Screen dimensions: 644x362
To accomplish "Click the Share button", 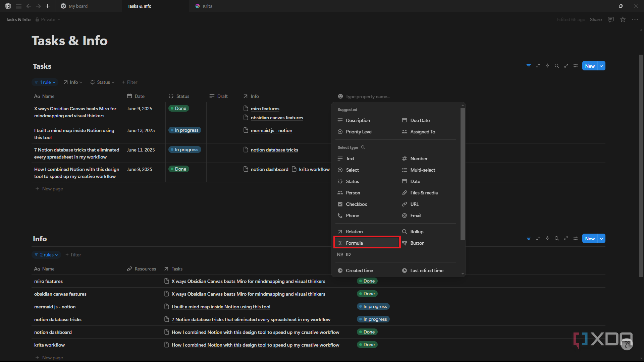I will (x=596, y=19).
